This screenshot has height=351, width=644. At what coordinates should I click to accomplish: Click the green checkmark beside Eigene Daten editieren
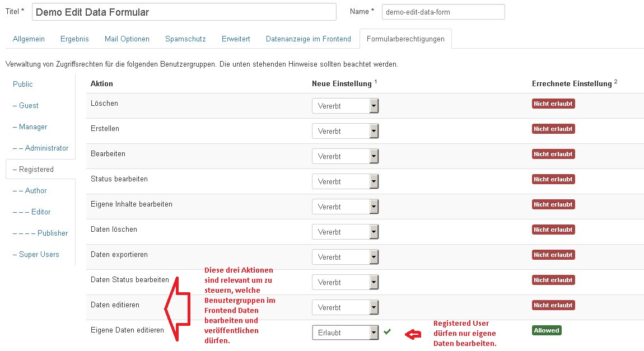(388, 331)
